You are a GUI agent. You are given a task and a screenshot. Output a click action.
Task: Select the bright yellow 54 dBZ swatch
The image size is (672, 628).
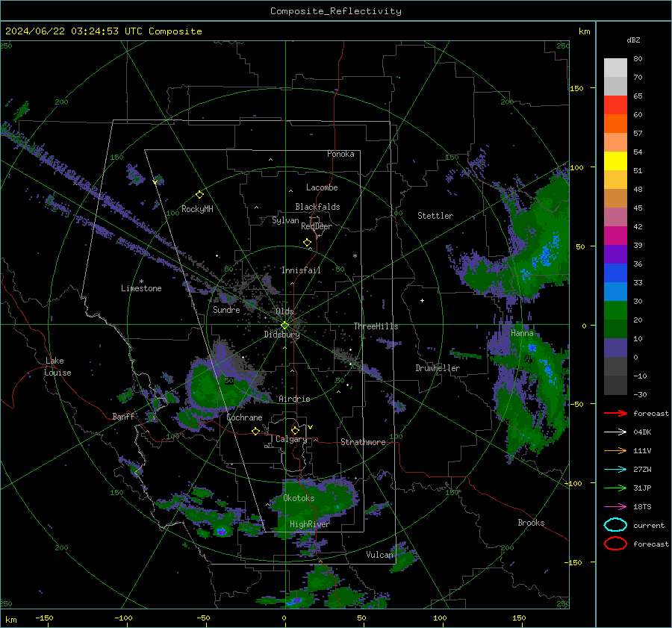click(615, 161)
